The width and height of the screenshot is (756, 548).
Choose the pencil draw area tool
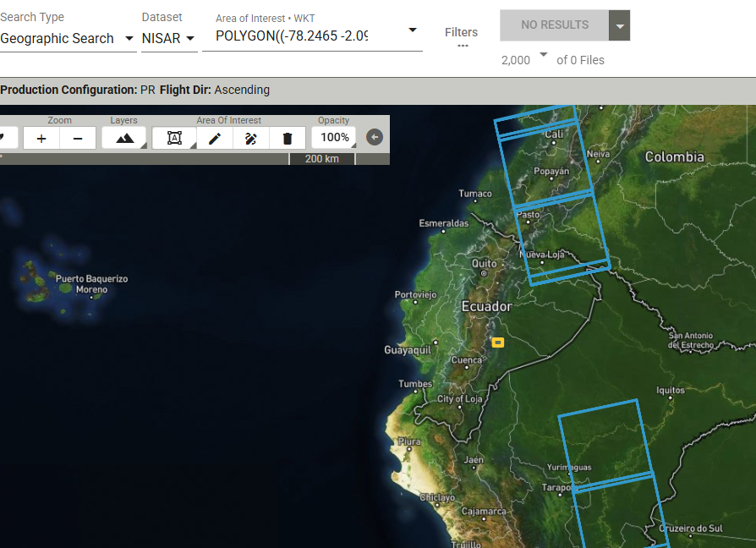coord(215,139)
